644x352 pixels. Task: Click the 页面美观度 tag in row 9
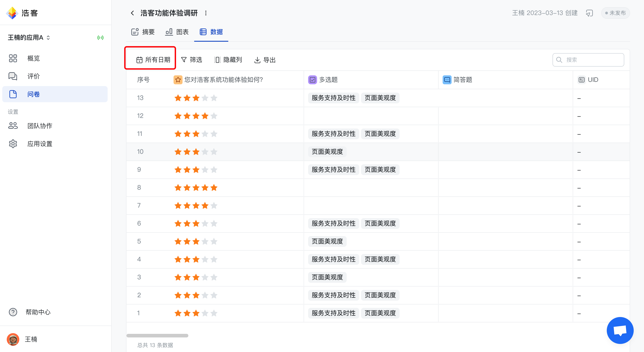[380, 170]
